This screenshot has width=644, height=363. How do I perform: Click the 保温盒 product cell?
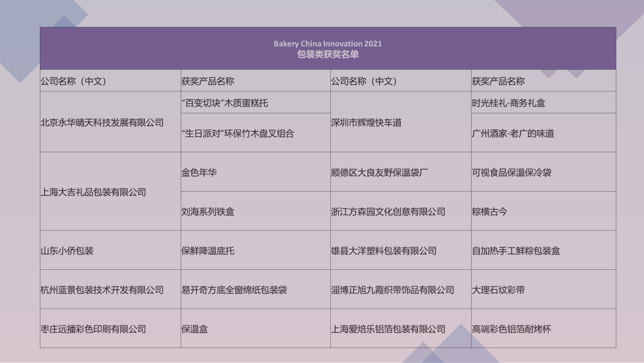tap(255, 328)
